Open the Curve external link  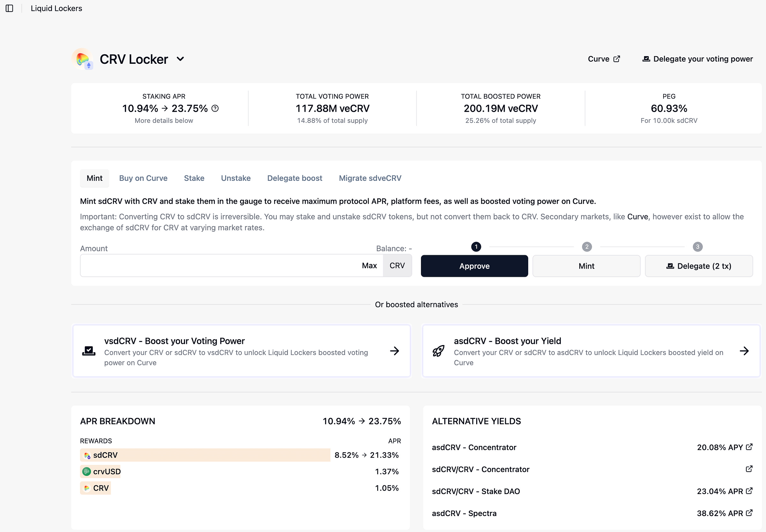pyautogui.click(x=604, y=59)
